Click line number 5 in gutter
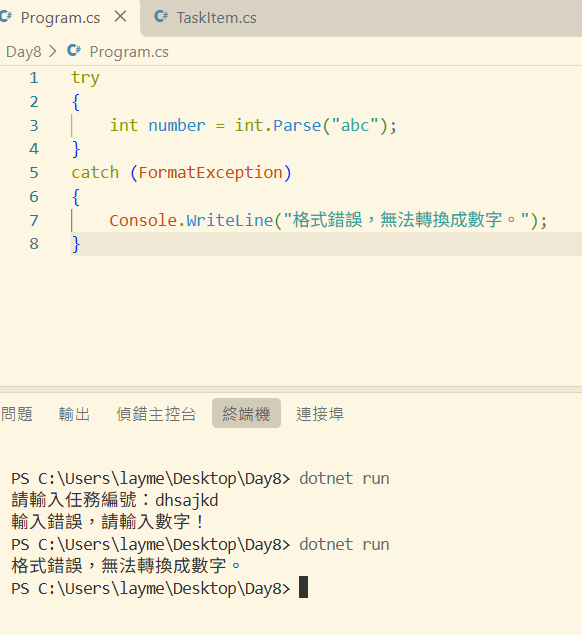This screenshot has width=582, height=635. [x=34, y=173]
